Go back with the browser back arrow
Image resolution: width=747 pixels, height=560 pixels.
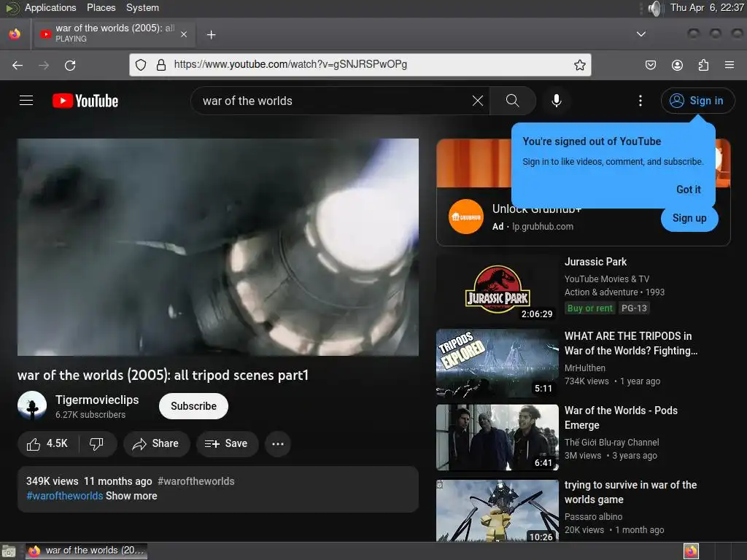pos(18,65)
